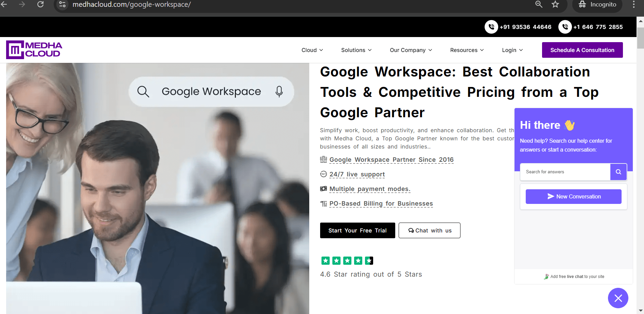The image size is (644, 314).
Task: Click the phone icon beside +1 646 775 2855
Action: (x=565, y=27)
